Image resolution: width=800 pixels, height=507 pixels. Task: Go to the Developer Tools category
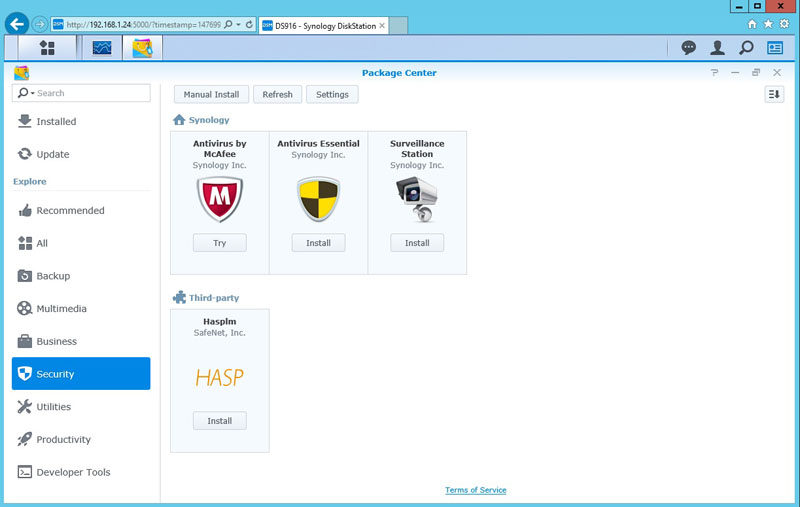coord(73,472)
